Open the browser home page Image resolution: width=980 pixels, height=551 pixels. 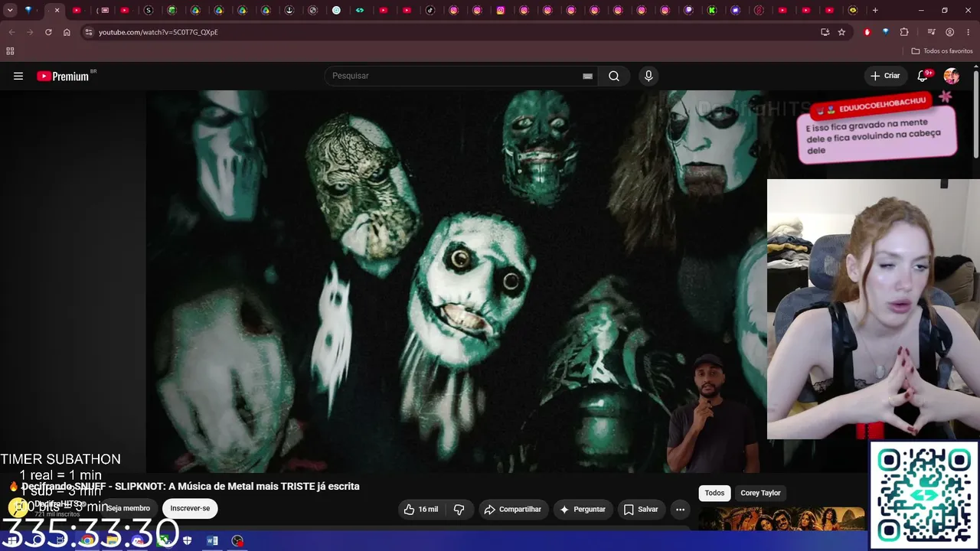click(67, 32)
